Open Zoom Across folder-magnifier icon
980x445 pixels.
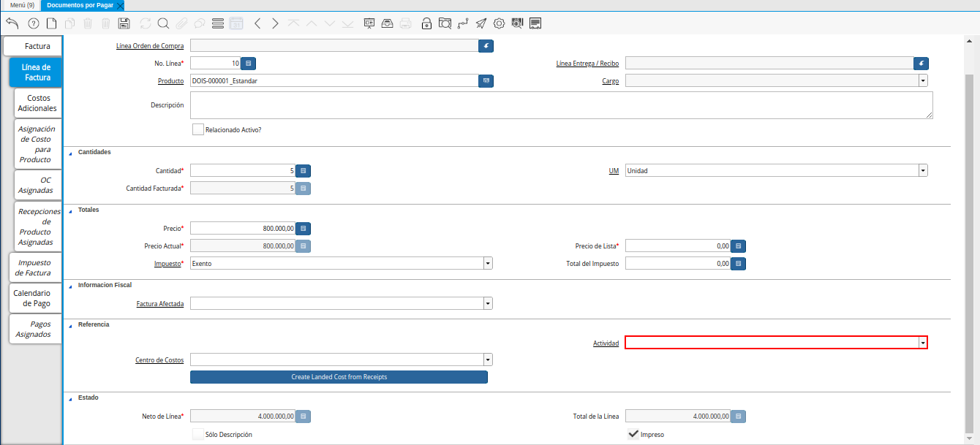pyautogui.click(x=445, y=23)
